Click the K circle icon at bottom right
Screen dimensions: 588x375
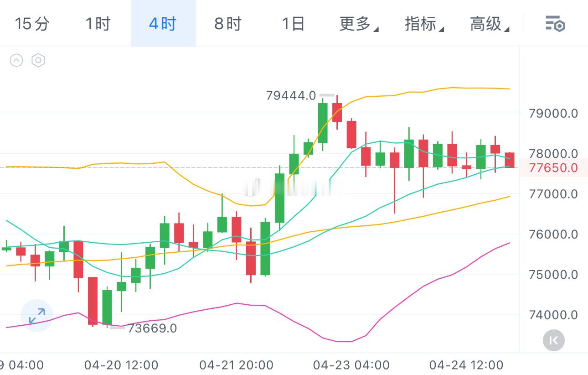pyautogui.click(x=553, y=341)
